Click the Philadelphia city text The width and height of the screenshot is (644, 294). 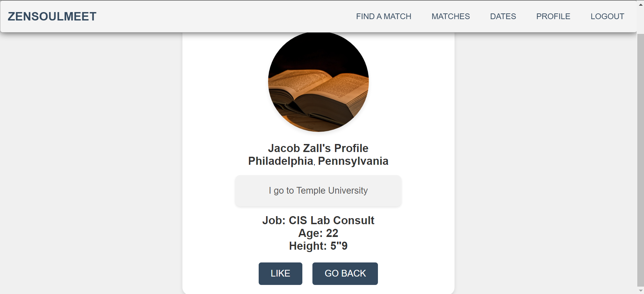click(281, 161)
